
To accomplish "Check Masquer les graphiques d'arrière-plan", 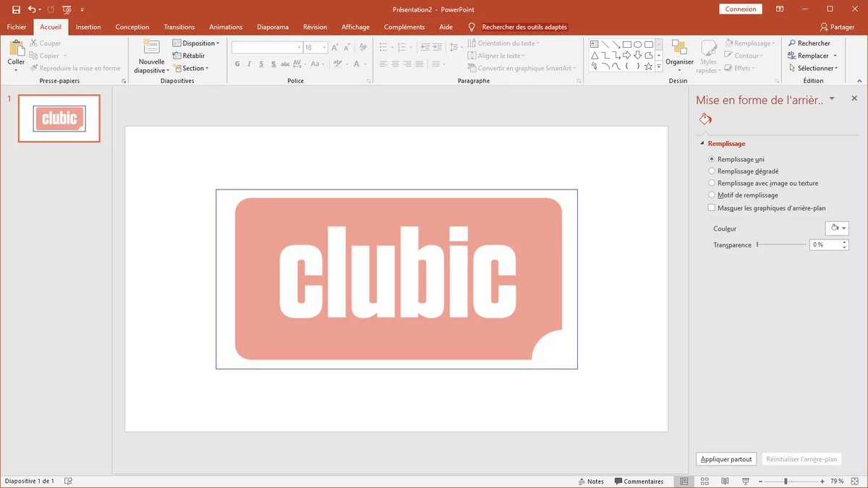I will point(712,207).
